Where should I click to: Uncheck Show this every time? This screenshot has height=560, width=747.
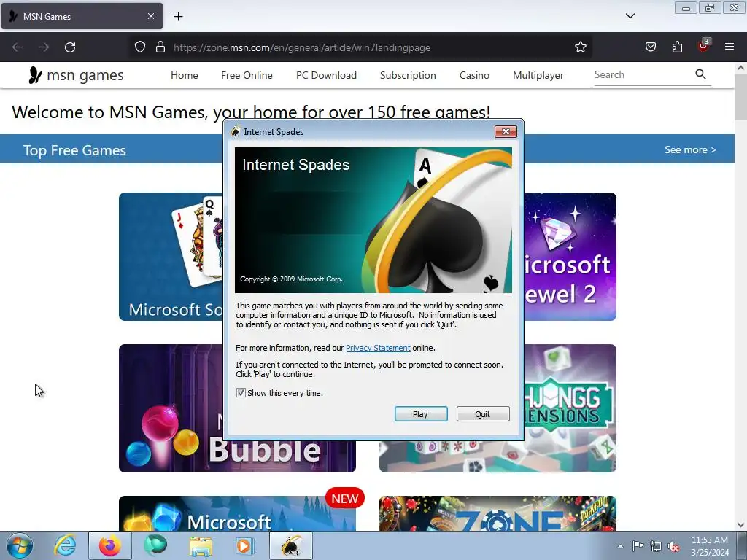241,393
